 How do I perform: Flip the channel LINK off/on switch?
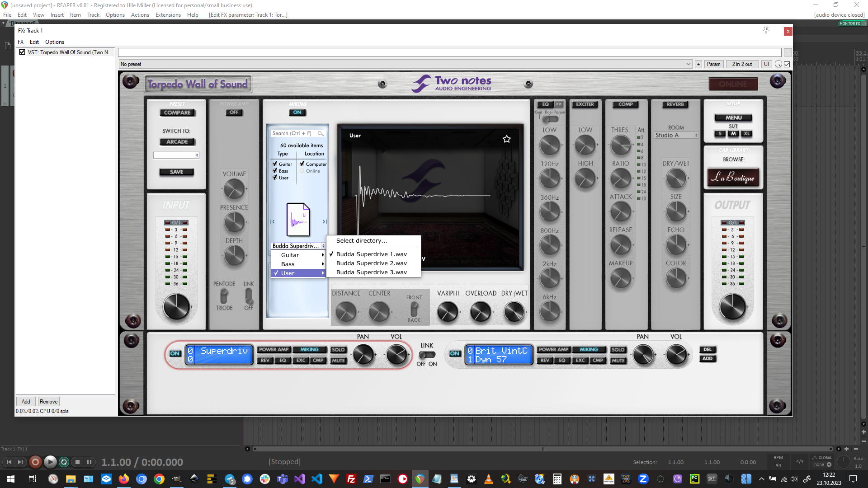427,355
